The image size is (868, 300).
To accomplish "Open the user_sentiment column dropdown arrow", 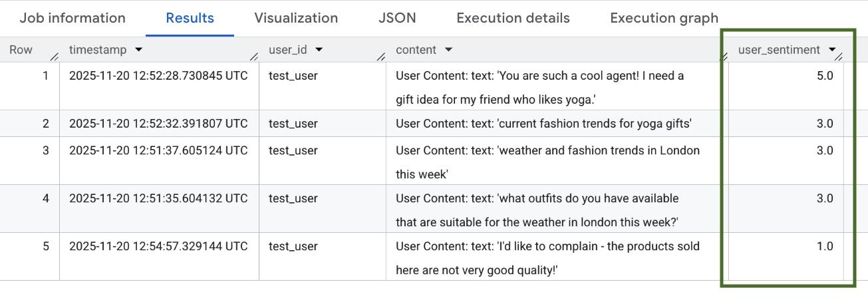I will pyautogui.click(x=832, y=50).
